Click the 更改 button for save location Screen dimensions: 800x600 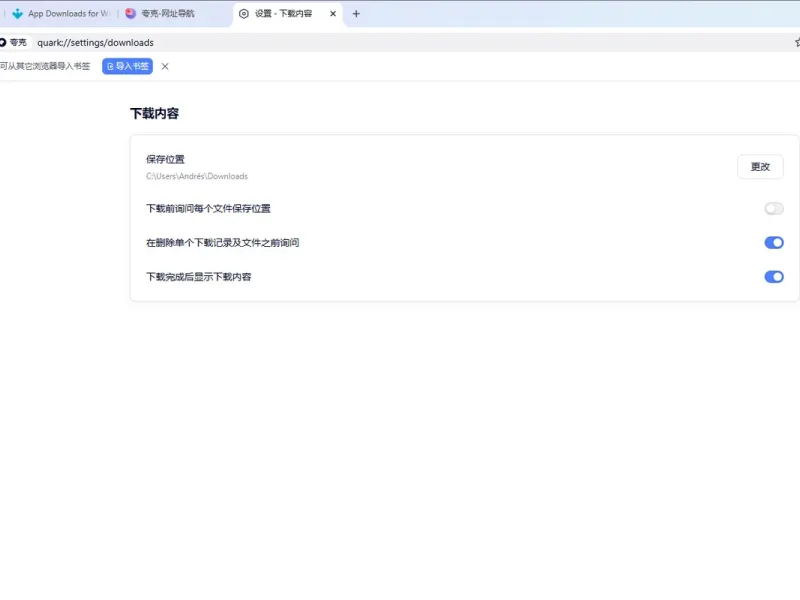(760, 167)
